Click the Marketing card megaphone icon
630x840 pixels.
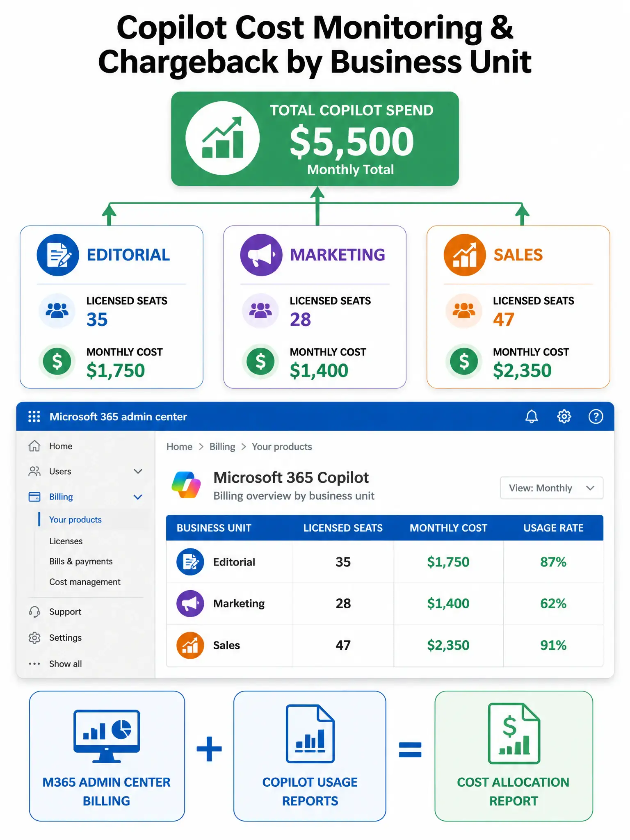pos(261,255)
